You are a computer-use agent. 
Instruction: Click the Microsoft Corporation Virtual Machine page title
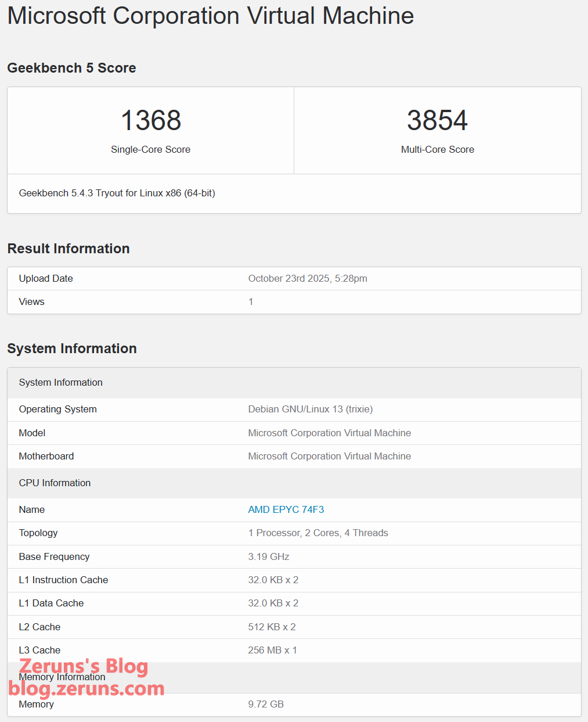pos(210,16)
